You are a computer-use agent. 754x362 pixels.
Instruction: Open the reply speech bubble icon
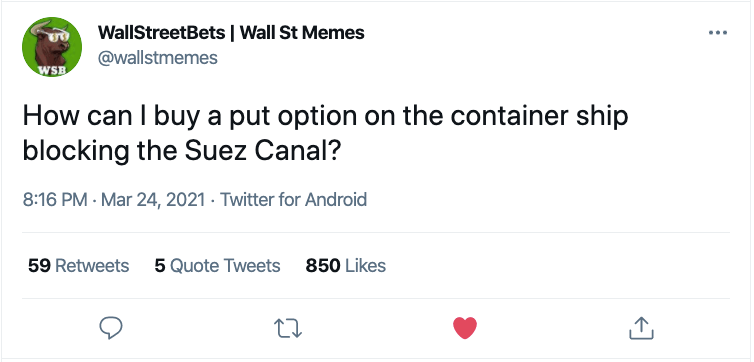click(111, 328)
